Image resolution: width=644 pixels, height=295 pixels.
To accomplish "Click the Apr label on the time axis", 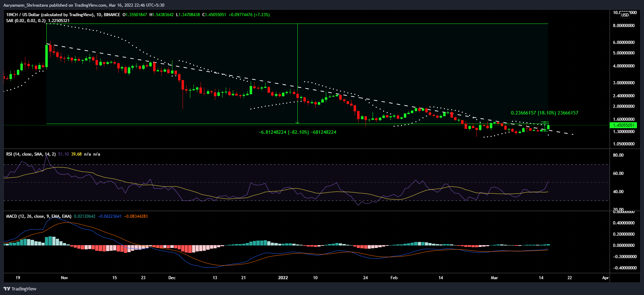I will [x=605, y=278].
